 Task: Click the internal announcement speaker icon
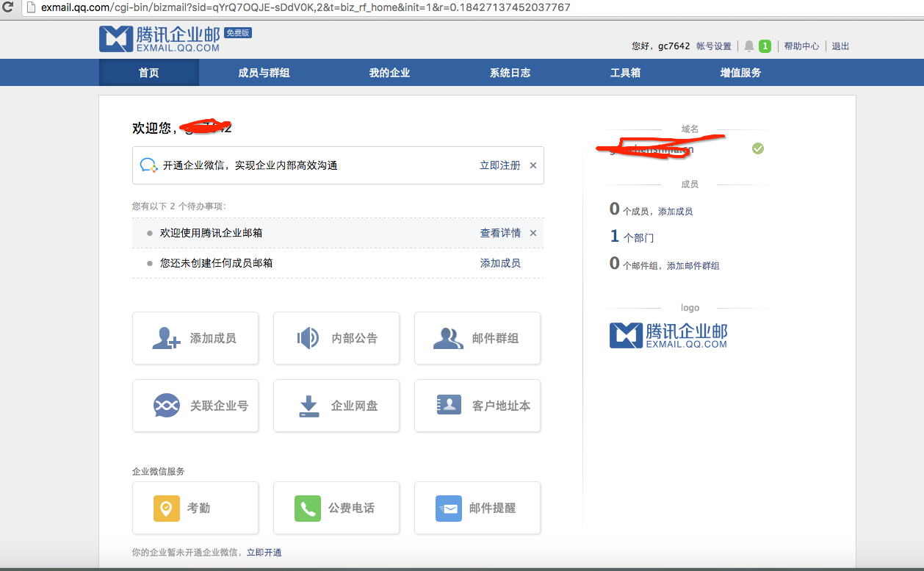(x=307, y=338)
